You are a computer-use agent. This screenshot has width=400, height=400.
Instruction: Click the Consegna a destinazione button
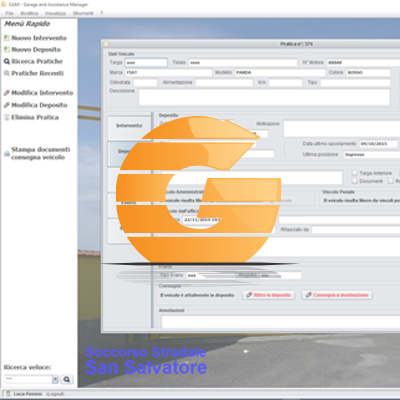[x=337, y=295]
